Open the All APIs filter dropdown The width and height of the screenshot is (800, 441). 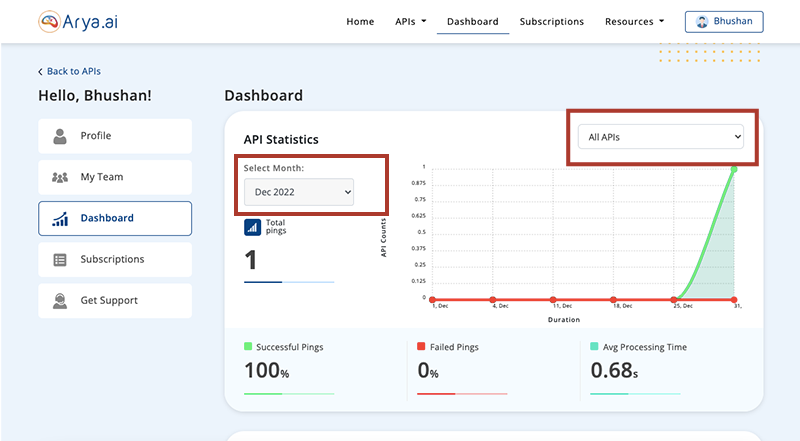660,137
